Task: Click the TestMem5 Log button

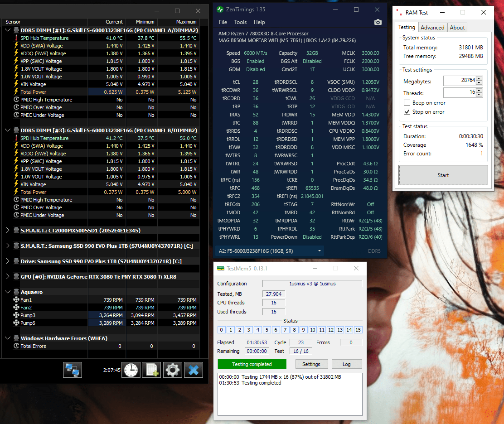Action: coord(346,364)
